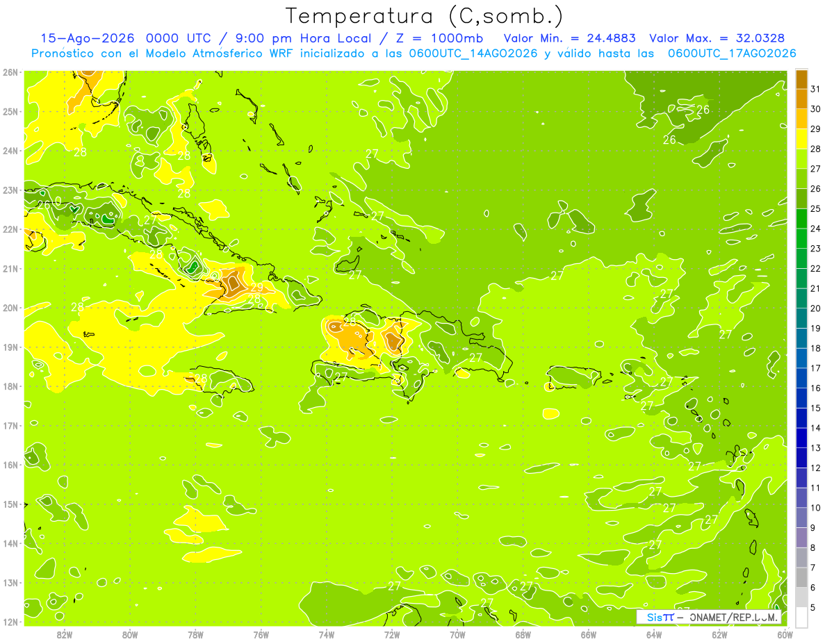
Task: Click the '68W' longitude axis label
Action: point(523,634)
